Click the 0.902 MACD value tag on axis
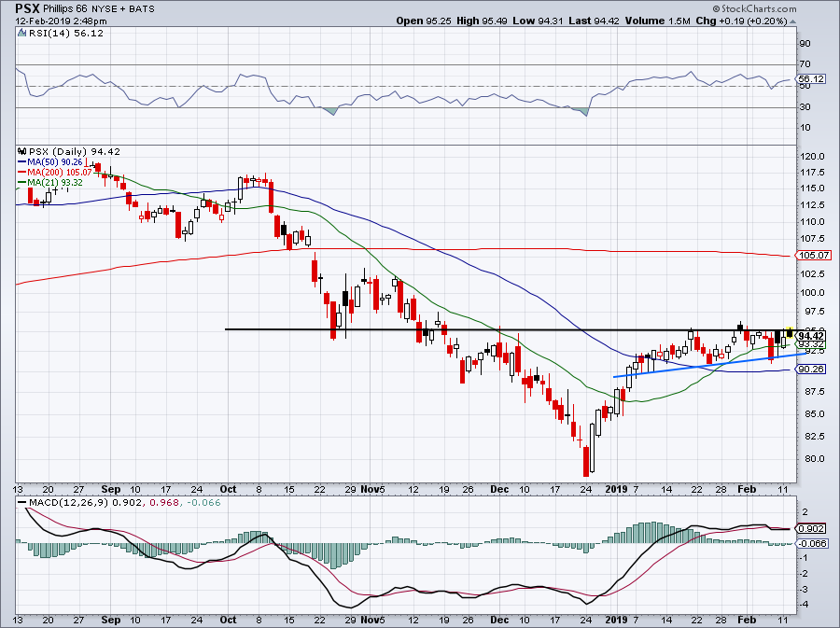This screenshot has height=628, width=840. pos(811,528)
